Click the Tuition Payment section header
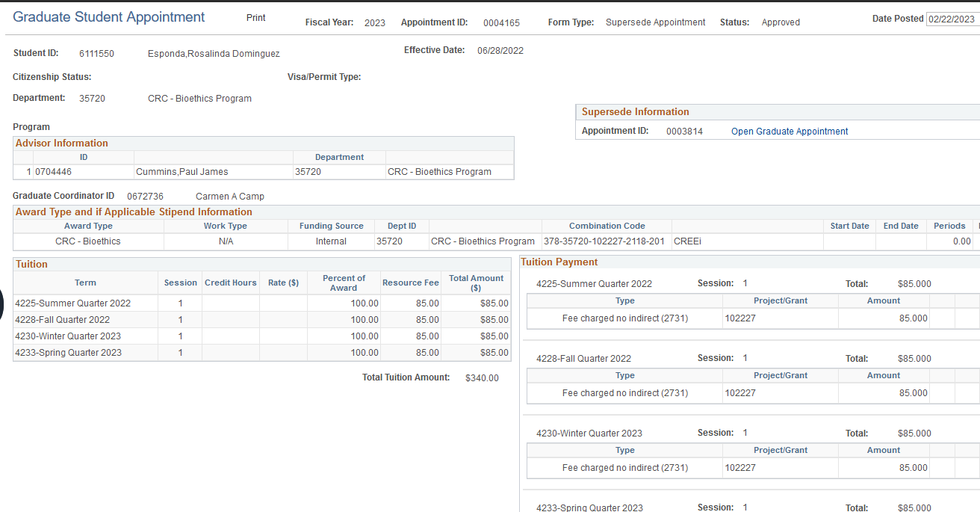This screenshot has width=980, height=512. click(559, 262)
